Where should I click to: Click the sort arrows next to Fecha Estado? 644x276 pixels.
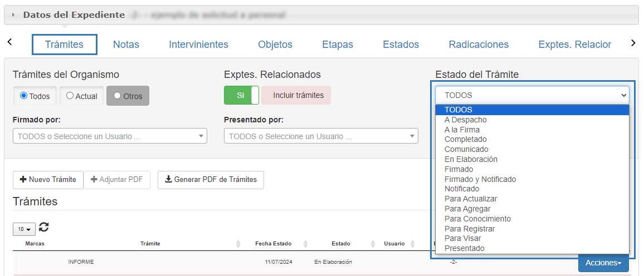coord(305,244)
